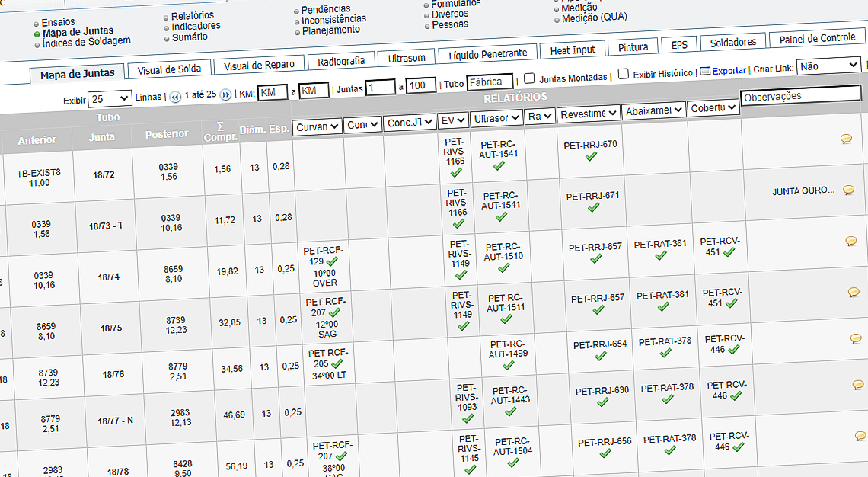Image resolution: width=868 pixels, height=477 pixels.
Task: Open the Exibir rows-per-page dropdown
Action: (109, 99)
